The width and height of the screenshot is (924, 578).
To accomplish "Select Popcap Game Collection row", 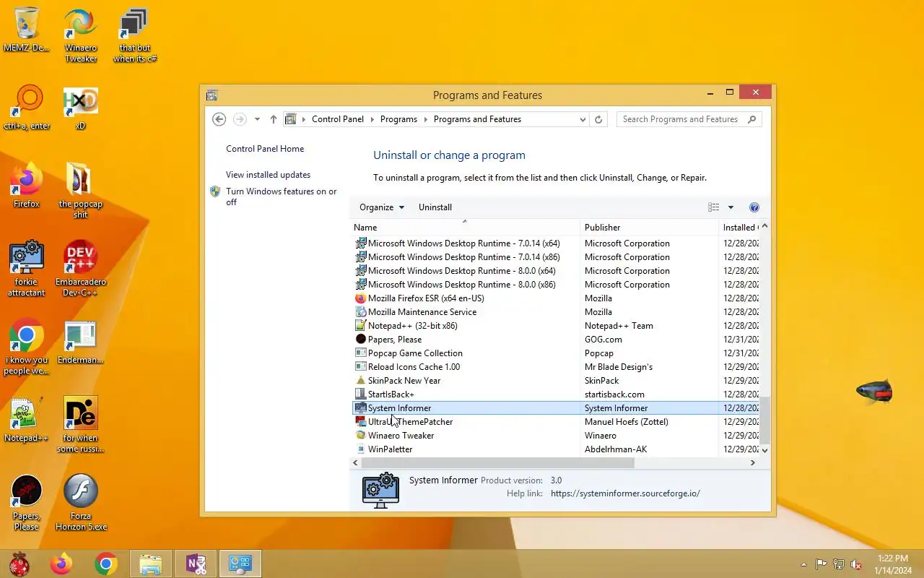I will click(556, 353).
